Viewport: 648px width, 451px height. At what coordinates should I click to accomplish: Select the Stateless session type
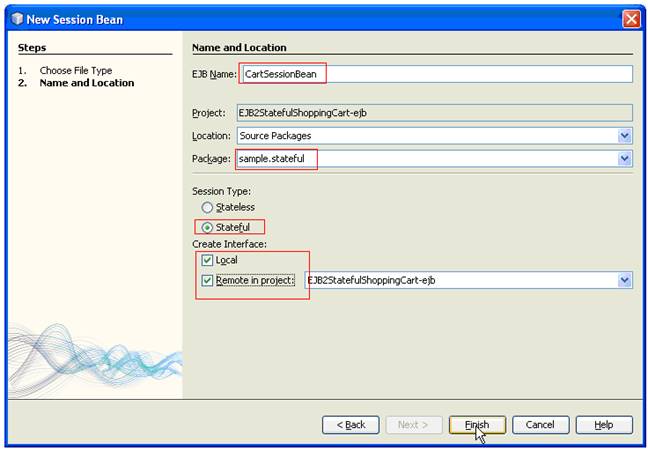coord(207,207)
